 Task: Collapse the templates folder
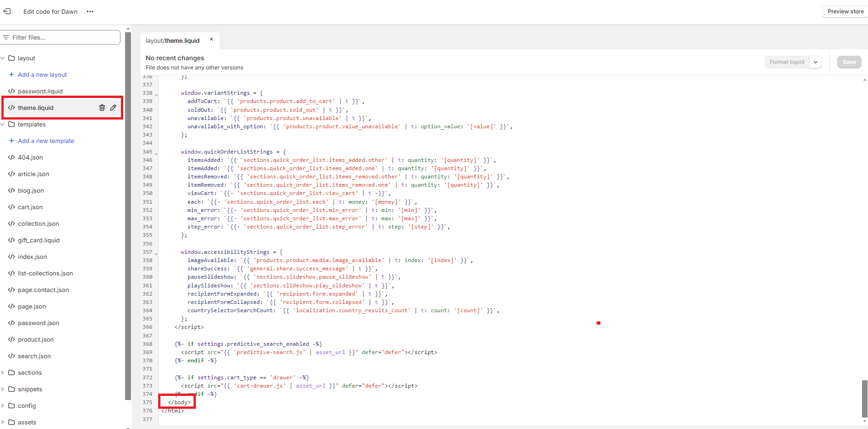pos(3,125)
